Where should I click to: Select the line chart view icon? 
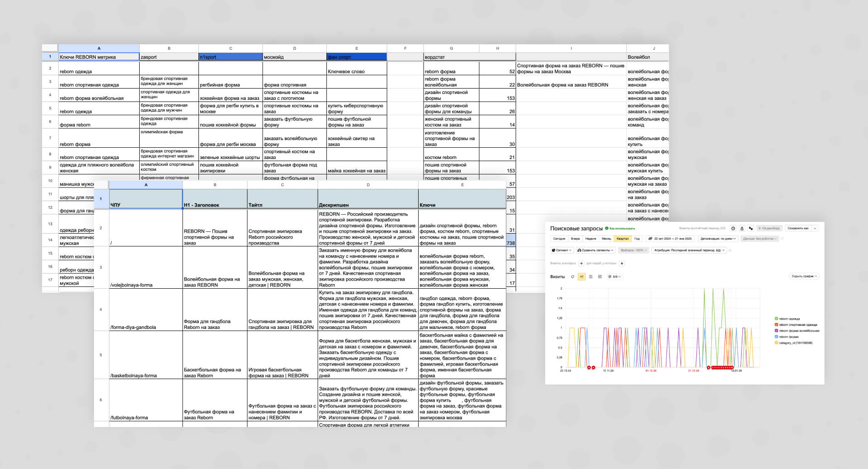tap(582, 277)
